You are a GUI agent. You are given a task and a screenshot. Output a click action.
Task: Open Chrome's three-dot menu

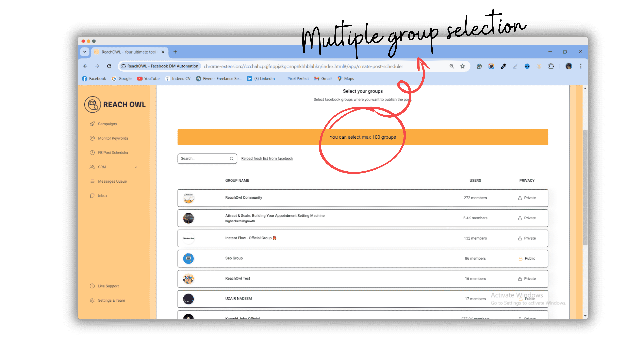(x=581, y=66)
